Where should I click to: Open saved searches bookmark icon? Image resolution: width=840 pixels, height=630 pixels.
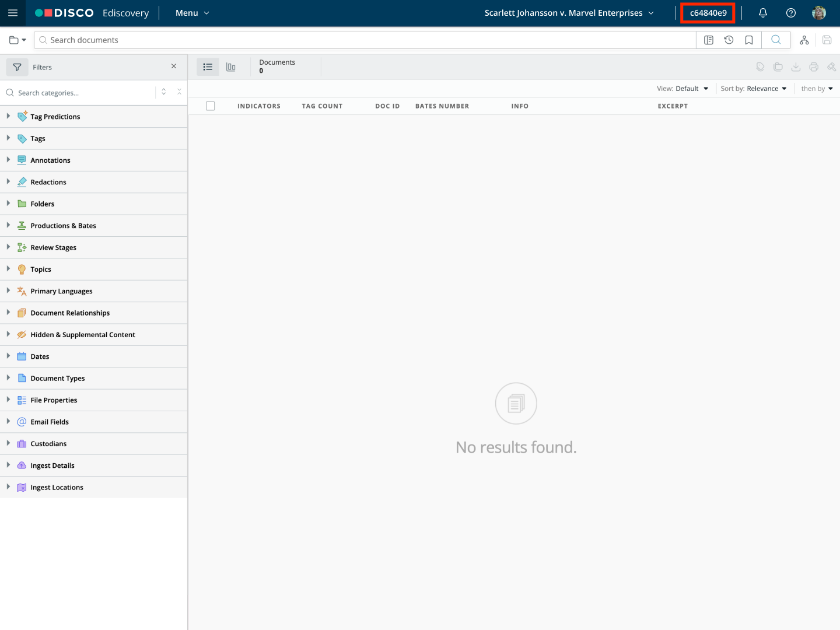749,40
